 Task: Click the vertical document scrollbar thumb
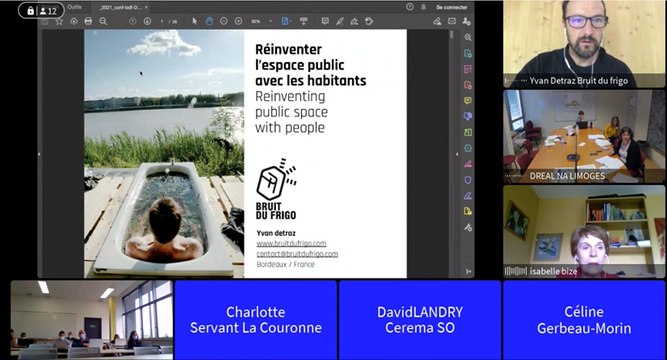pos(451,35)
